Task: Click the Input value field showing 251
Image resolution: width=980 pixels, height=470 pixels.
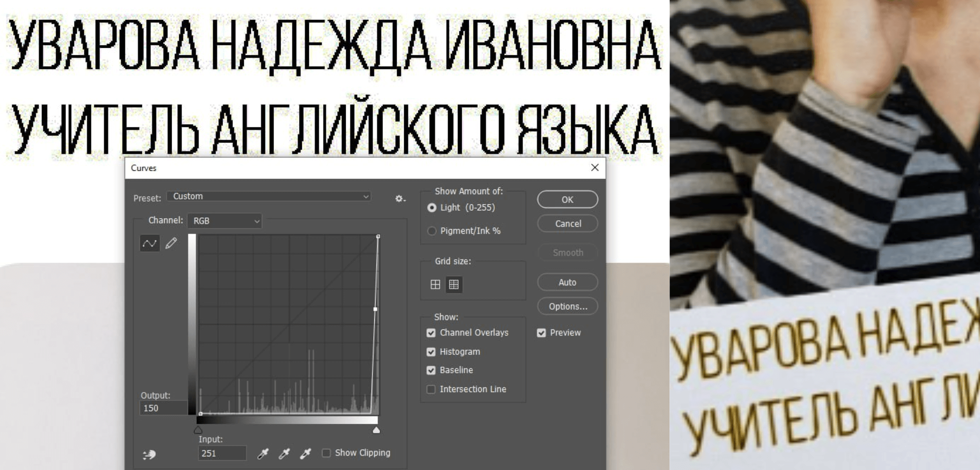Action: (222, 453)
